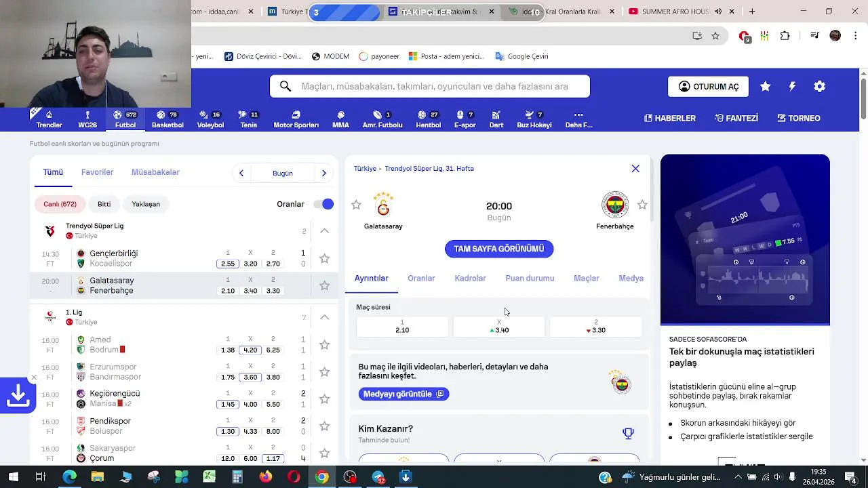Open the MMA category
This screenshot has width=868, height=488.
[340, 119]
